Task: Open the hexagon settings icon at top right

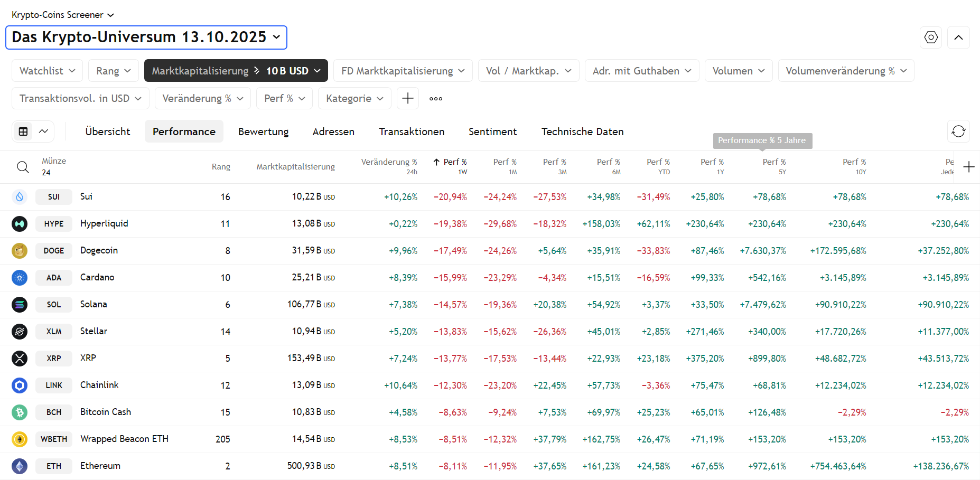Action: [x=931, y=37]
